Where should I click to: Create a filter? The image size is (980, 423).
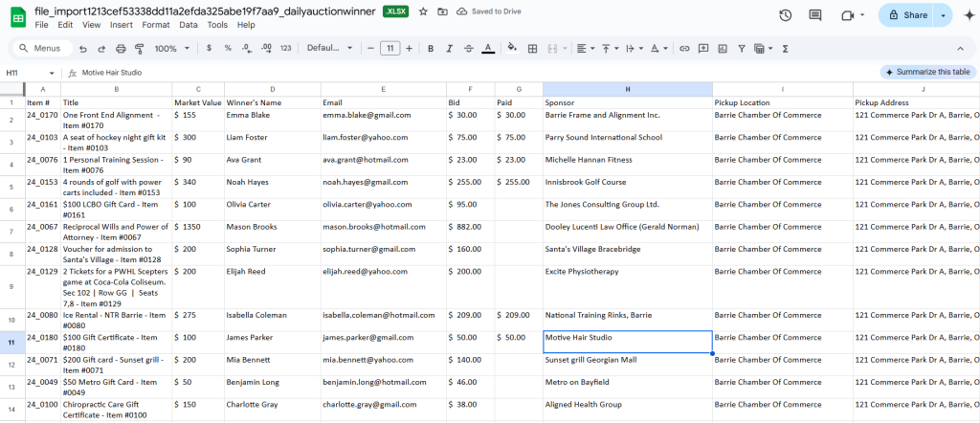(742, 48)
